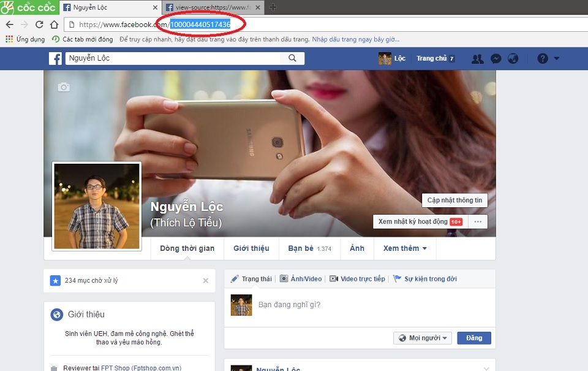Open 234 mục chờ xử lý item
This screenshot has width=588, height=371.
click(91, 280)
